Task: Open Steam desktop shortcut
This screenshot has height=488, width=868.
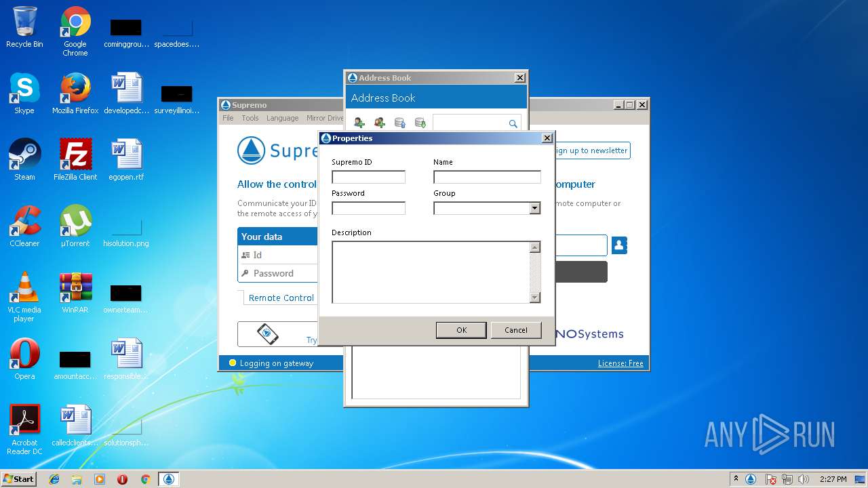Action: pos(24,160)
